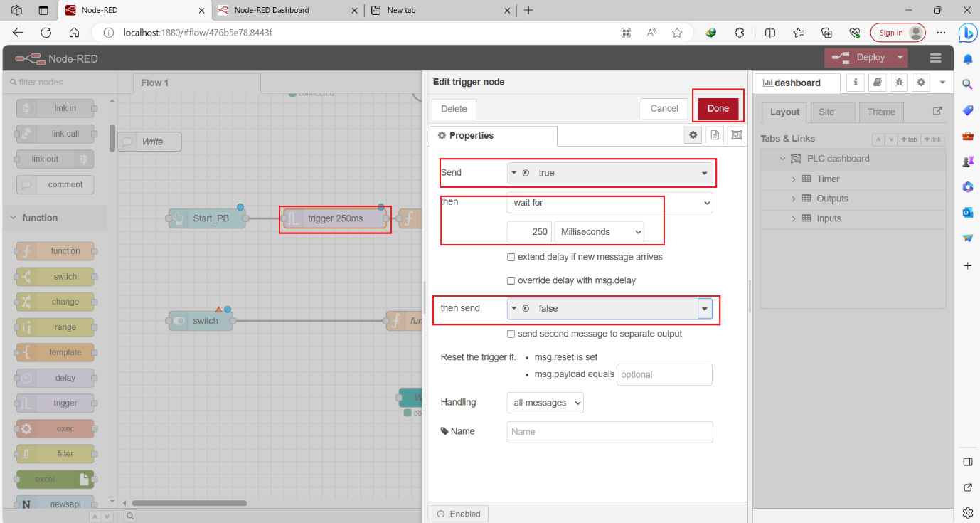
Task: Click the Done button to save trigger node
Action: (718, 108)
